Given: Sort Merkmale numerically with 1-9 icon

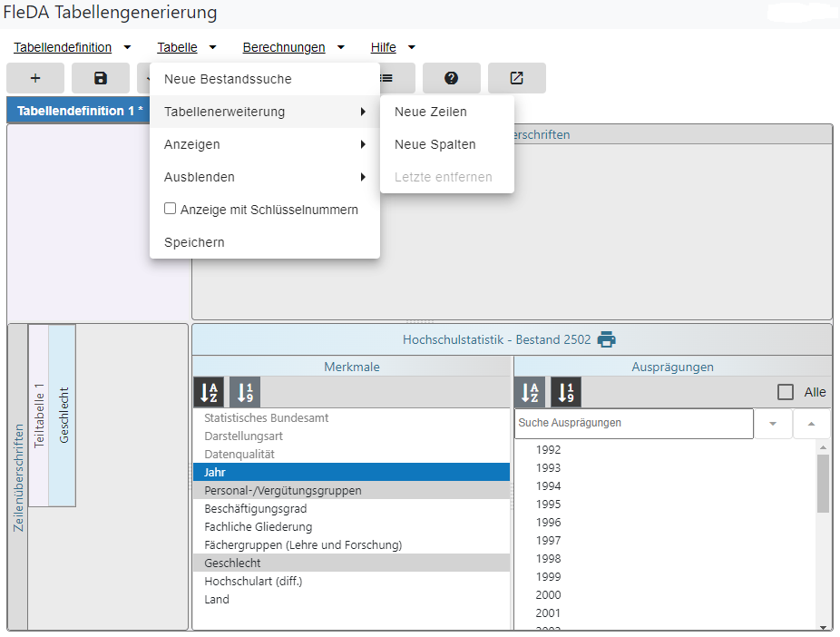Looking at the screenshot, I should pos(245,392).
